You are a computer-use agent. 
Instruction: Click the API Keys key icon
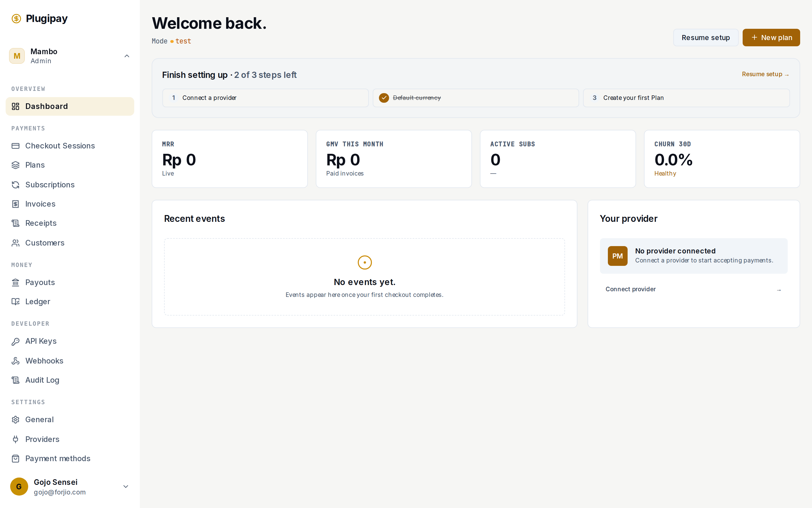pos(16,341)
